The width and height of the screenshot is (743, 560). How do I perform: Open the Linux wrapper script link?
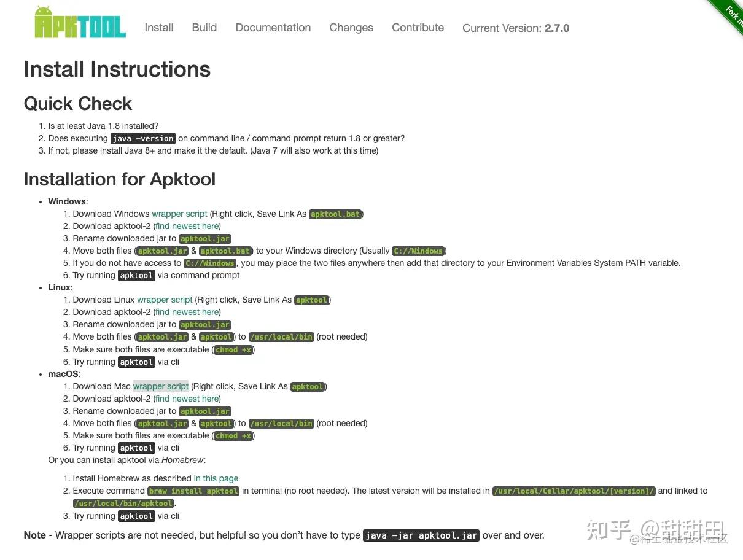click(x=165, y=300)
